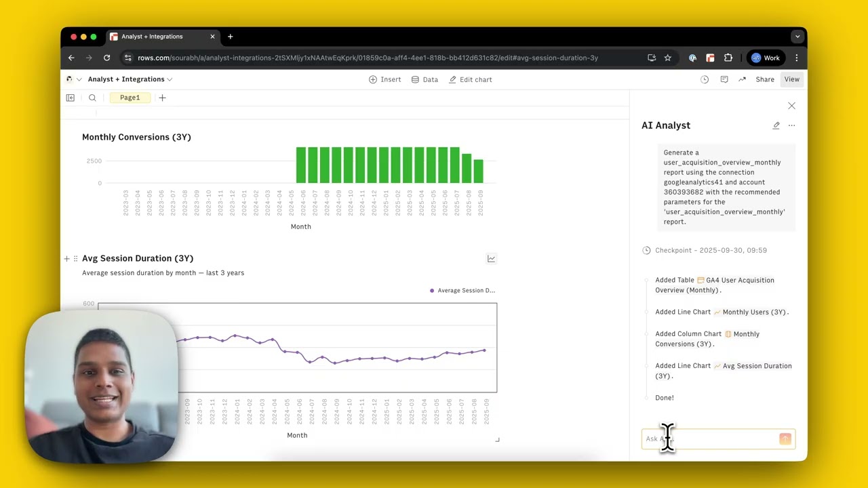Go back with the browser back arrow
The width and height of the screenshot is (868, 488).
coord(71,58)
